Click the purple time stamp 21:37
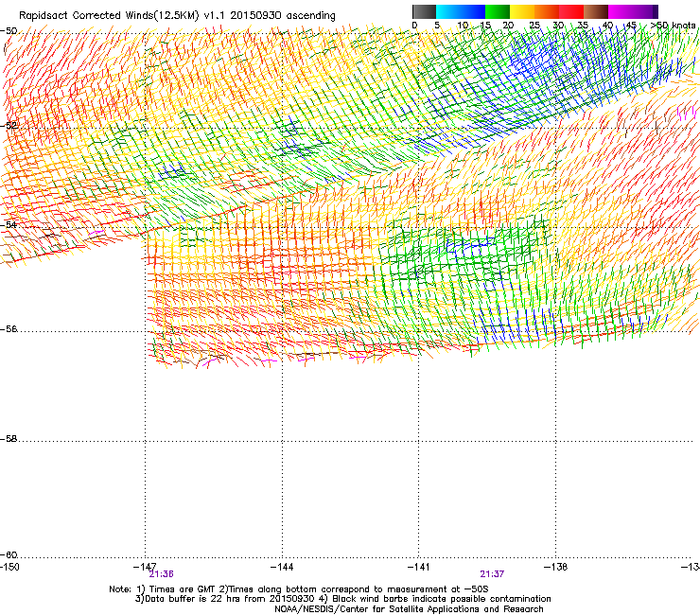 [492, 574]
